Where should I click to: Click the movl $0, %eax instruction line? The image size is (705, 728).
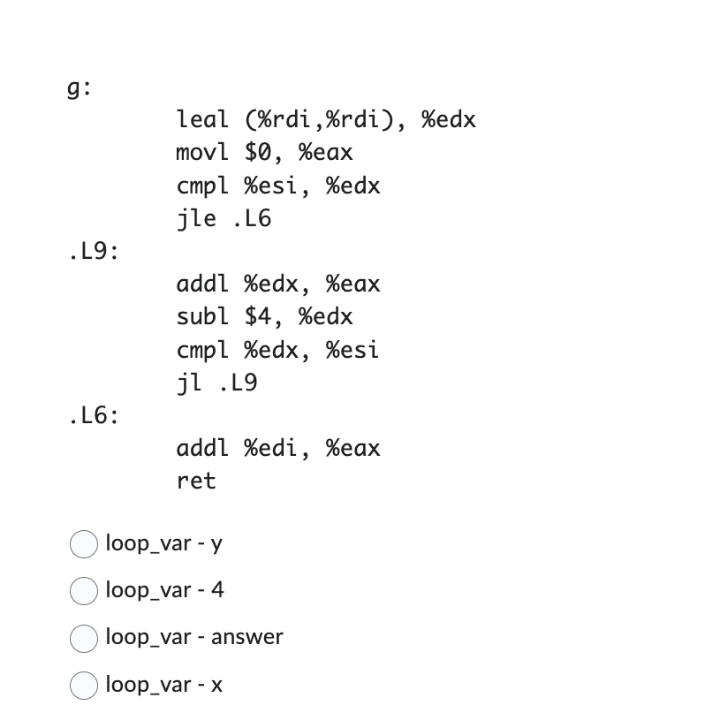pos(264,153)
